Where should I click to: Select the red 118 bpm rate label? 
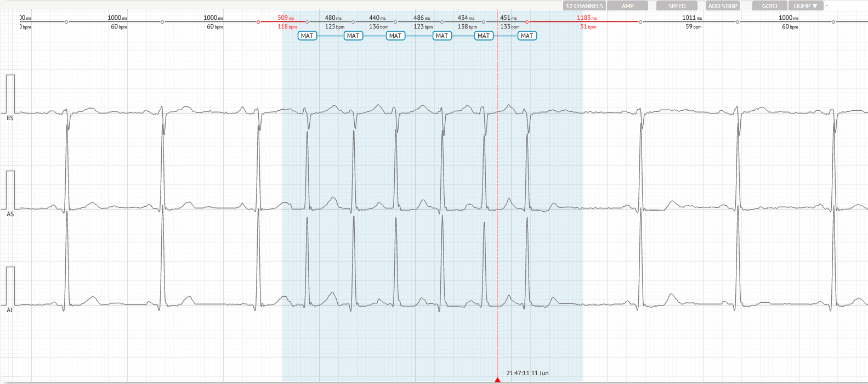tap(287, 27)
